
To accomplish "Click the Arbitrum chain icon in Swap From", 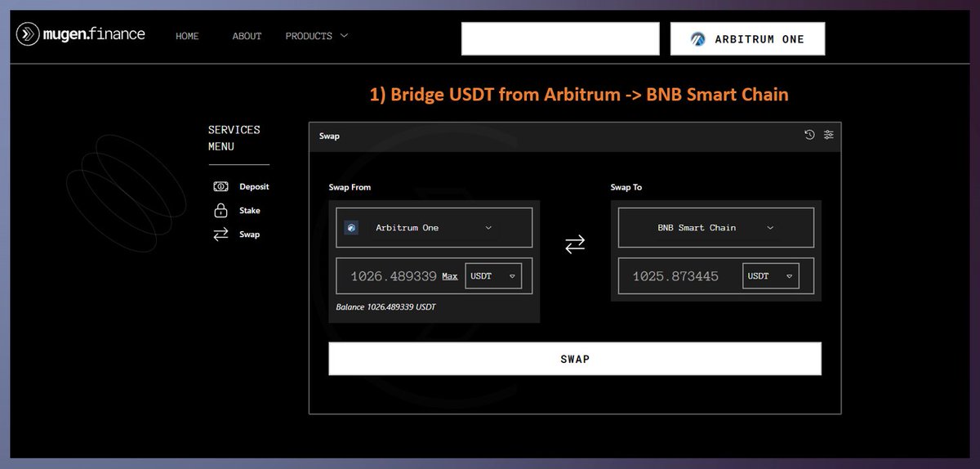I will point(351,228).
